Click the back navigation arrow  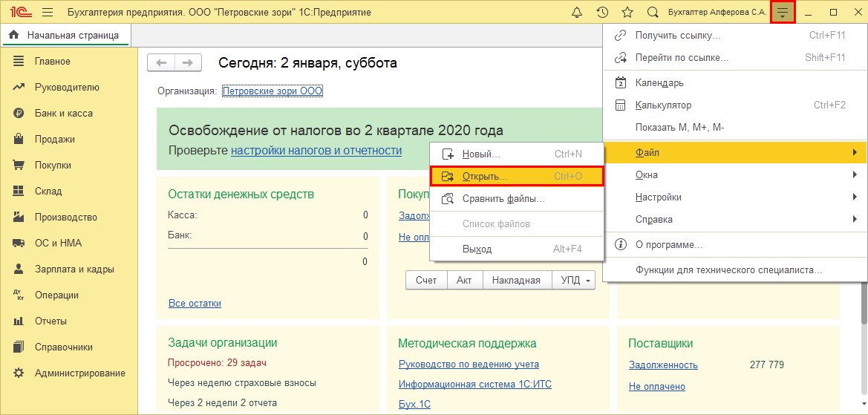pyautogui.click(x=161, y=63)
